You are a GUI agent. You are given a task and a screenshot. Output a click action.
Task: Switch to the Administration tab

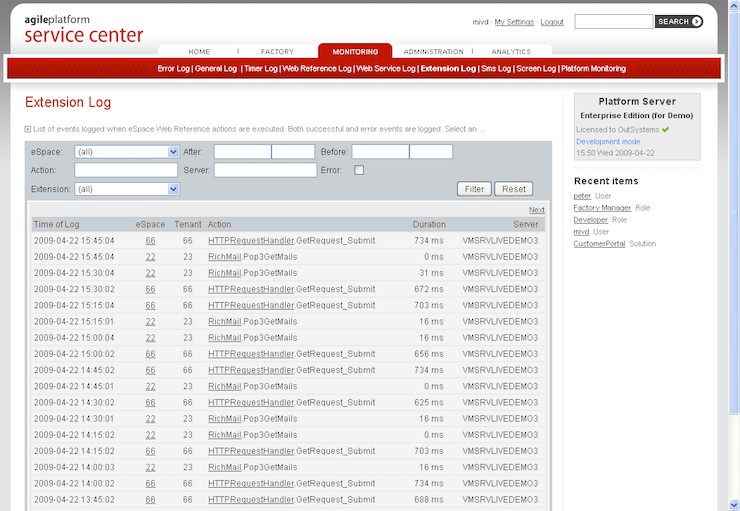[x=432, y=51]
